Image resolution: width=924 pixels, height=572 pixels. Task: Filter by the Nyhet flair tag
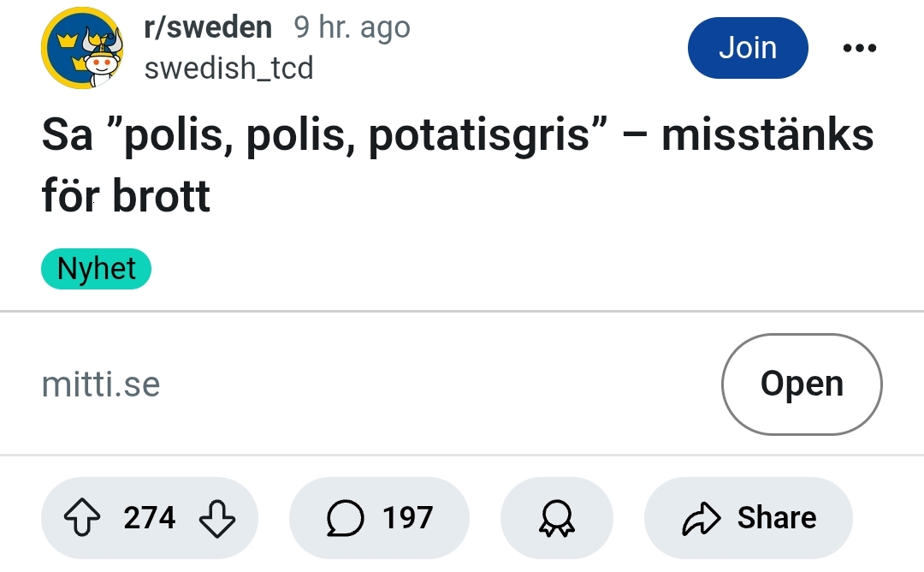96,269
